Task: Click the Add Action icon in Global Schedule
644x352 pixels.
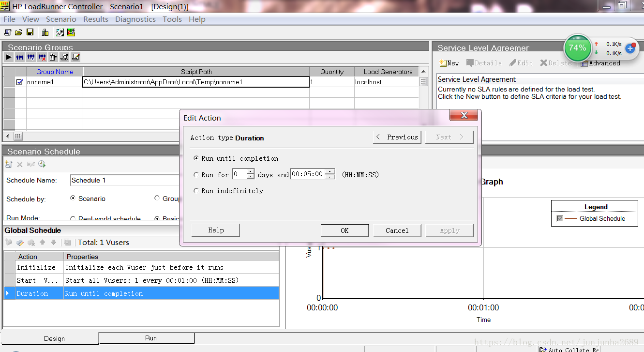Action: click(9, 242)
